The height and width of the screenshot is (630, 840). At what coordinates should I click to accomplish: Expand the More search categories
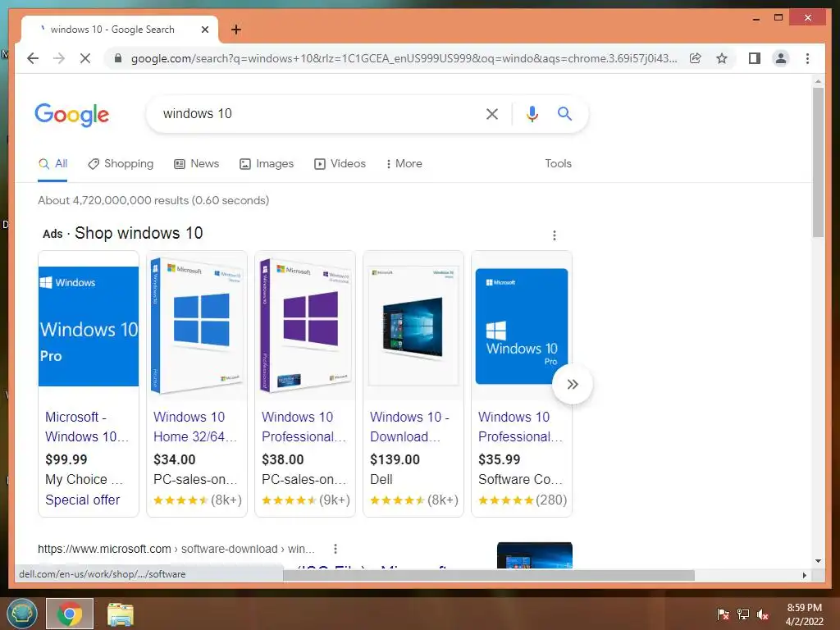404,164
